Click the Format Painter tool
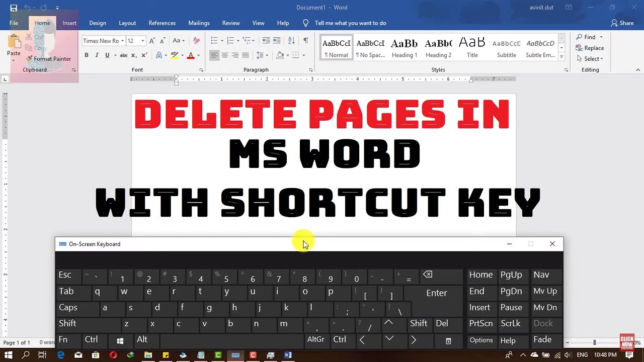644x362 pixels. click(49, 59)
